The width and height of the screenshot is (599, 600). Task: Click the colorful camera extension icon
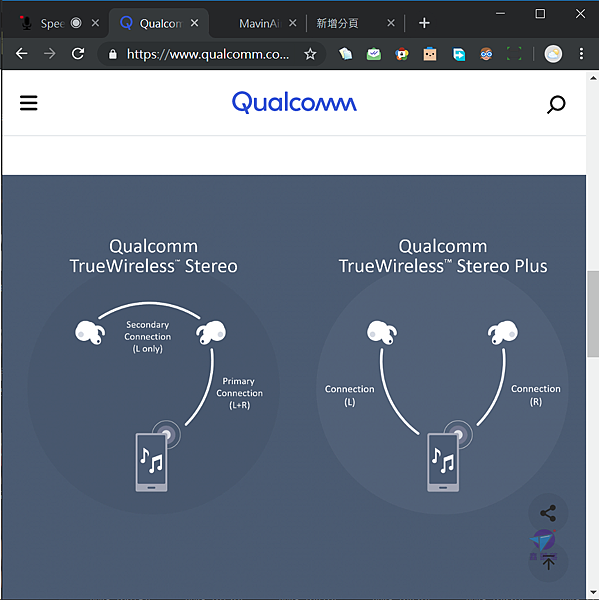[x=402, y=54]
